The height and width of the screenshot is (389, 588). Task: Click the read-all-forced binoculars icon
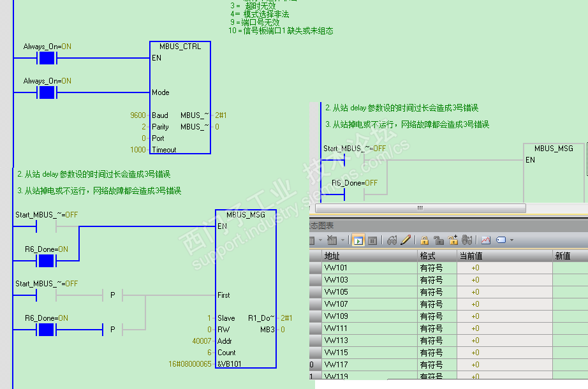[467, 240]
